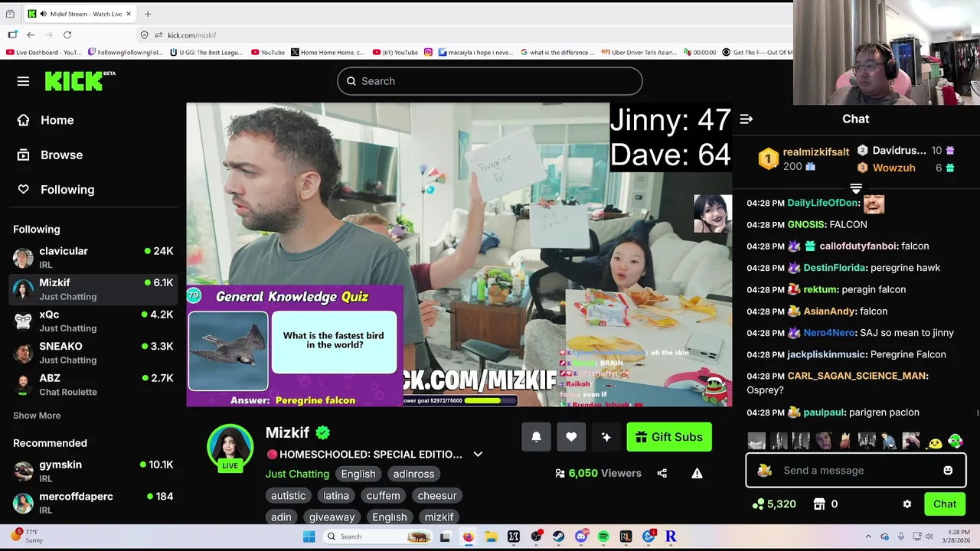Open mercoffdaperc recommended channel
The image size is (980, 551).
click(x=93, y=503)
